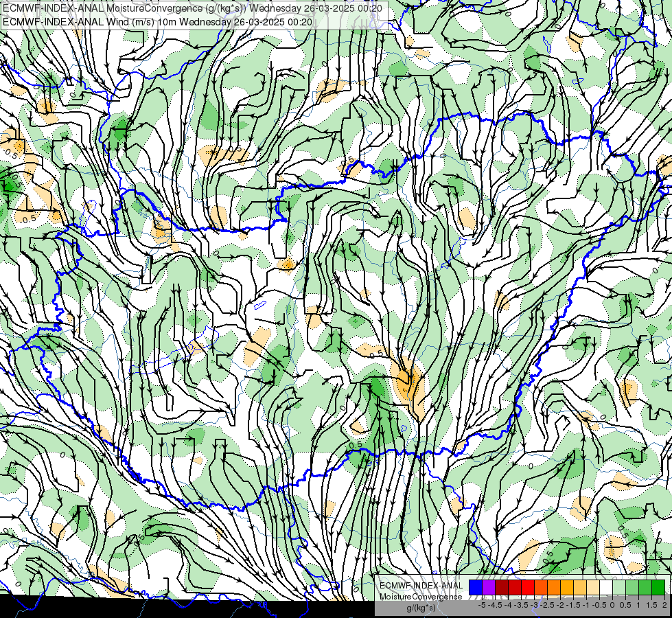Pick the dark maroon swatch between -4.5 and -4

(502, 588)
